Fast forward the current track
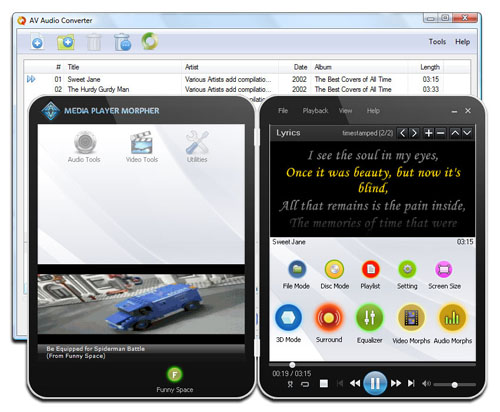Image resolution: width=500 pixels, height=412 pixels. [x=396, y=383]
